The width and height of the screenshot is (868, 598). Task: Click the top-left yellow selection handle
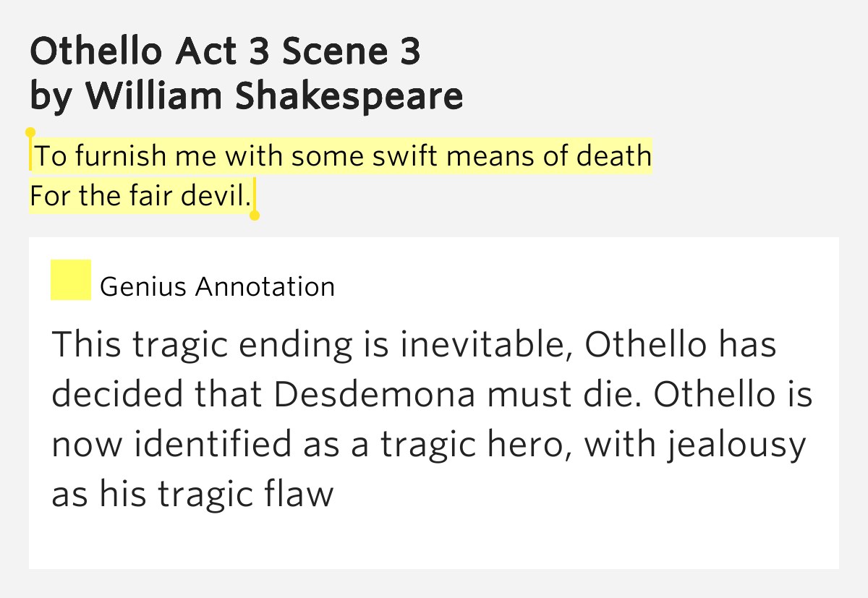pos(30,133)
